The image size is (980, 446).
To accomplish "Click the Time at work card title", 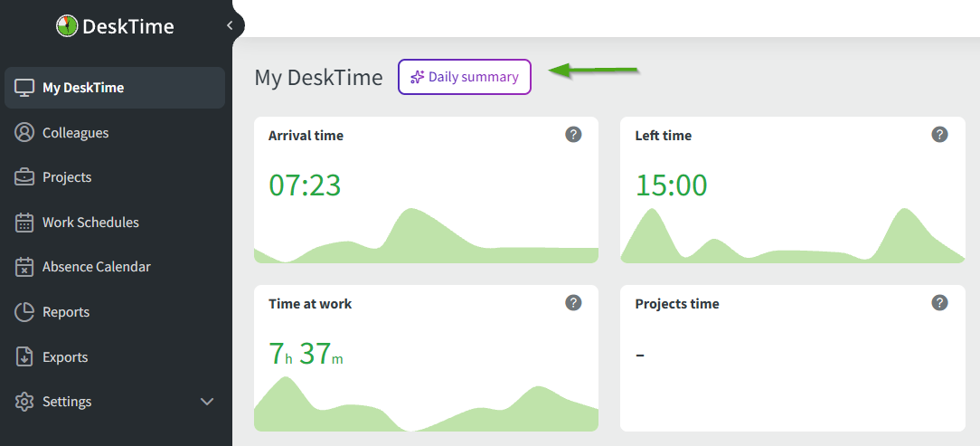I will click(310, 304).
